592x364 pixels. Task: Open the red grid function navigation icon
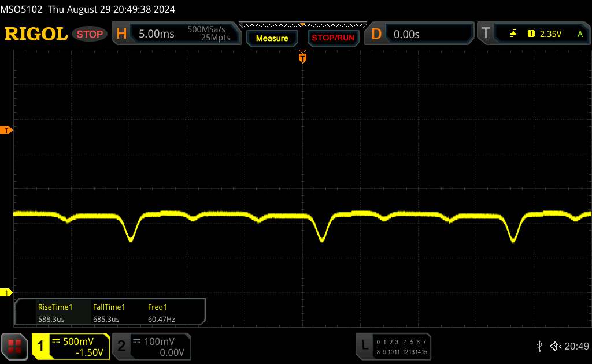click(16, 346)
